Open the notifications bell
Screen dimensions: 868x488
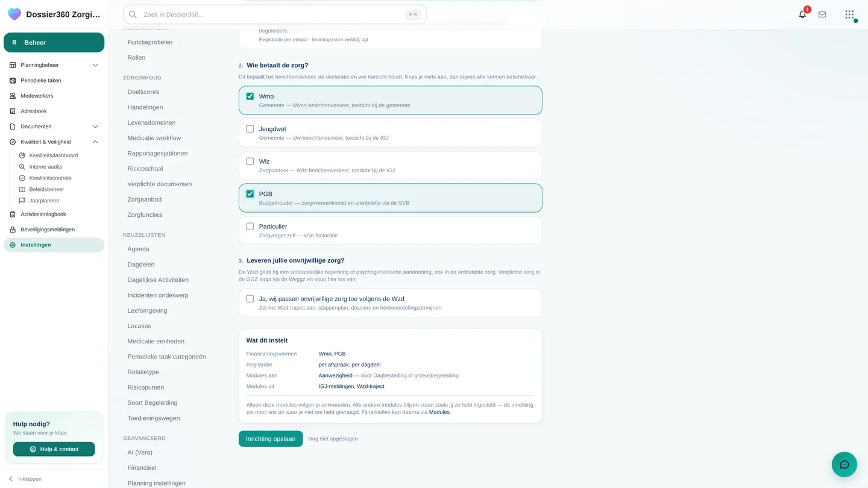[802, 14]
